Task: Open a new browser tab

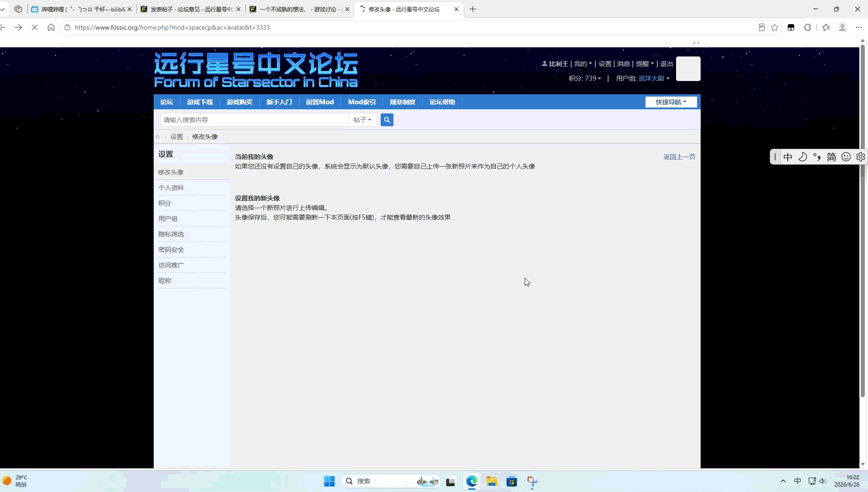Action: click(473, 9)
